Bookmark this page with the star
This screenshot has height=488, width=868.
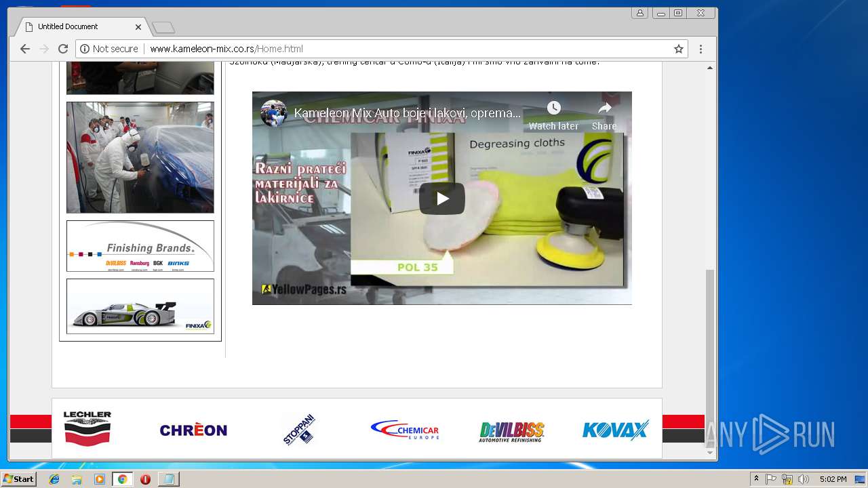[x=678, y=49]
